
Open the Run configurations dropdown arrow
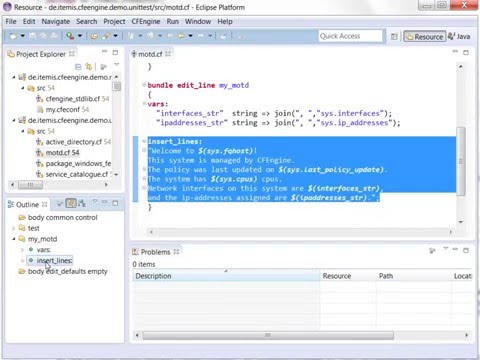pyautogui.click(x=80, y=36)
